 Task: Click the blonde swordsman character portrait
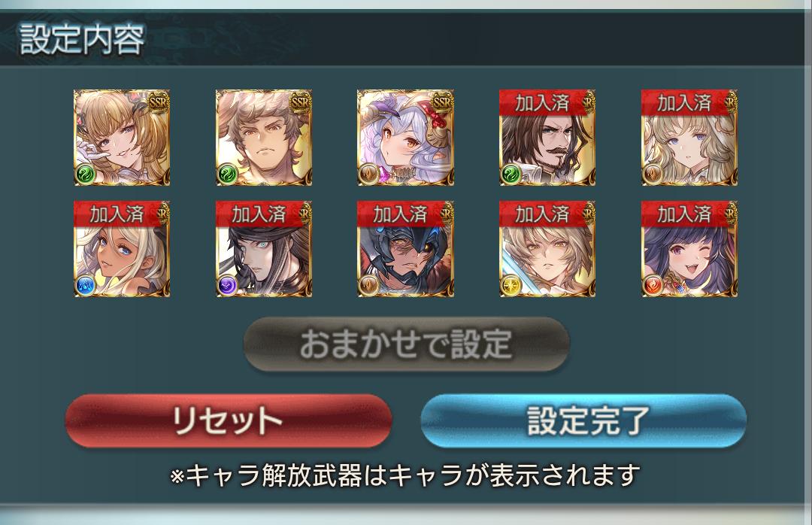tap(547, 249)
